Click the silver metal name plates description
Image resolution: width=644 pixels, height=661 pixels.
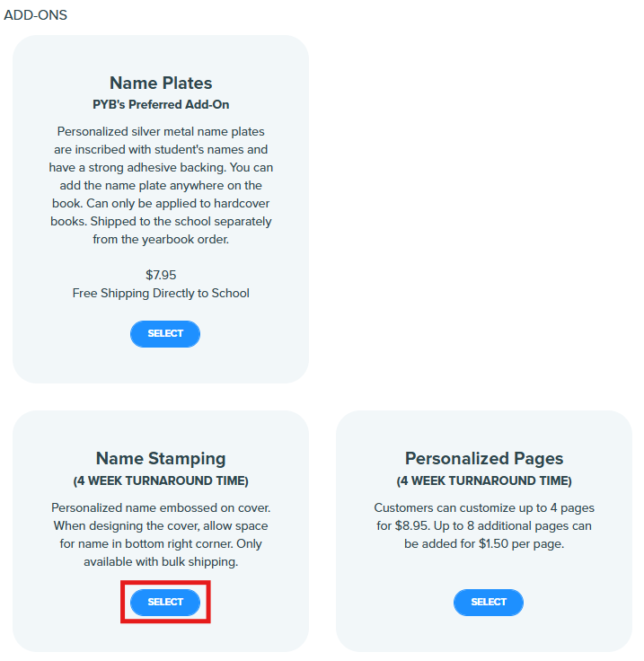point(161,186)
